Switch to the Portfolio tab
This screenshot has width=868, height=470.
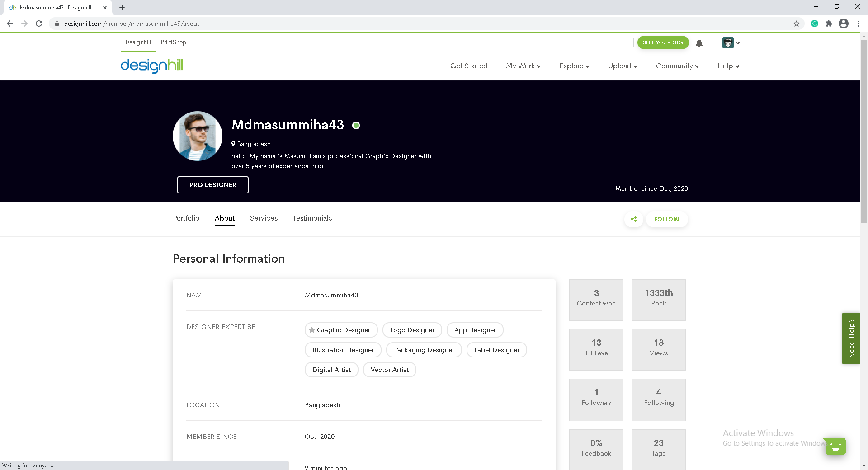click(186, 218)
